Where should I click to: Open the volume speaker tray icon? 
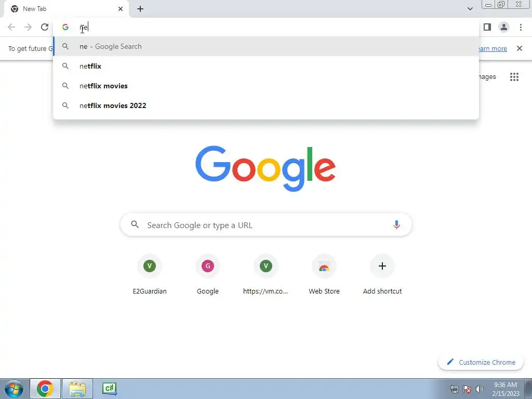point(480,389)
